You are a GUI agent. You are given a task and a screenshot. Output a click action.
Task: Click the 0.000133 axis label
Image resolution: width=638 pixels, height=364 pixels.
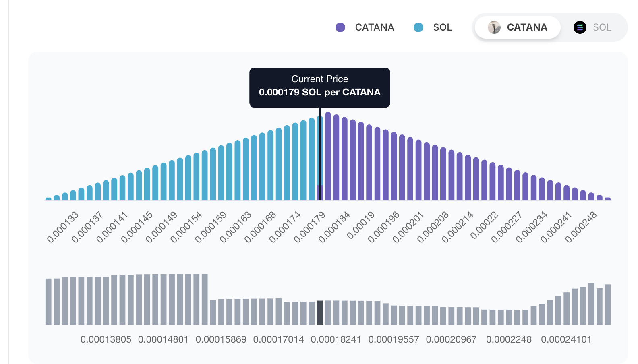point(63,227)
